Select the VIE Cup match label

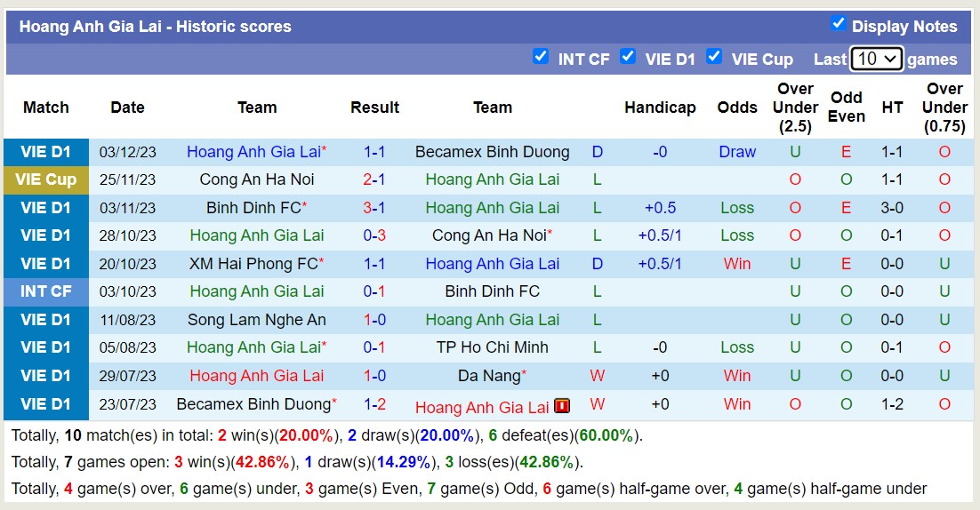[x=46, y=179]
